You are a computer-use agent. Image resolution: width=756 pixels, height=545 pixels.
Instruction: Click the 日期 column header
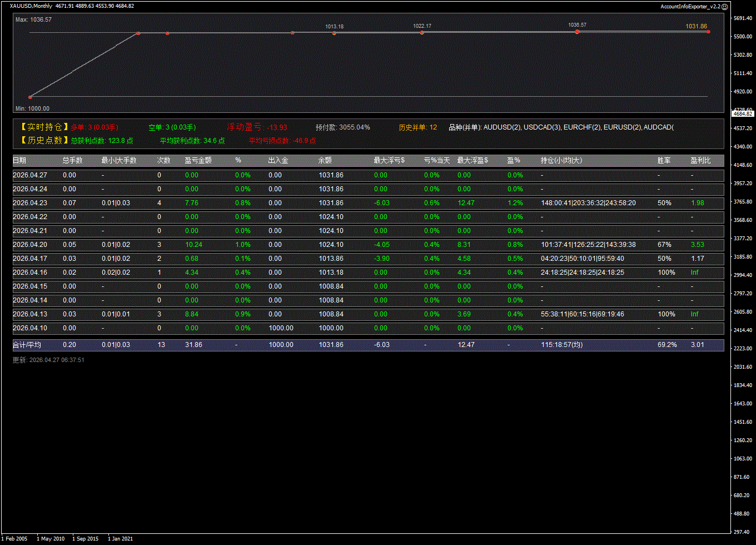click(19, 161)
